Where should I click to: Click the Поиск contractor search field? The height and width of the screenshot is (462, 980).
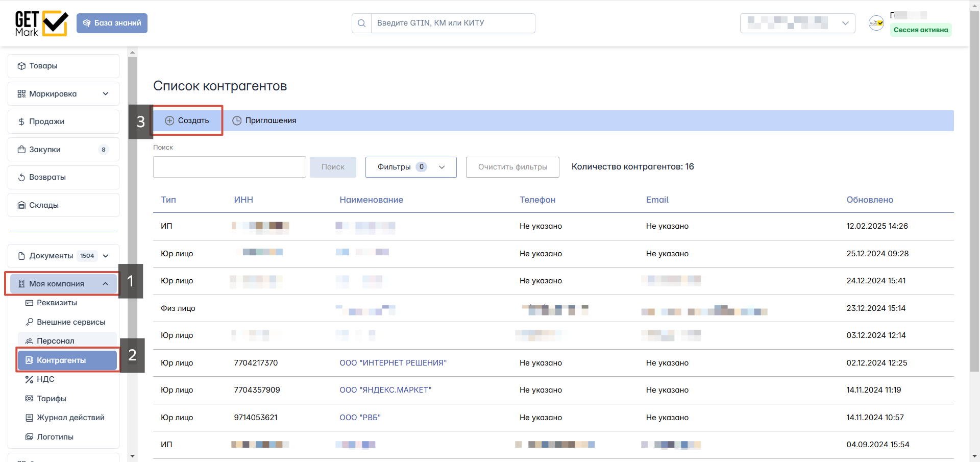click(229, 167)
